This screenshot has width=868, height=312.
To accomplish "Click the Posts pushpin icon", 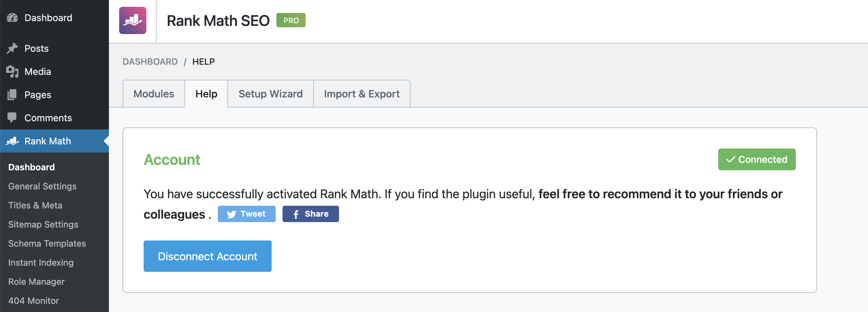I will coord(12,48).
